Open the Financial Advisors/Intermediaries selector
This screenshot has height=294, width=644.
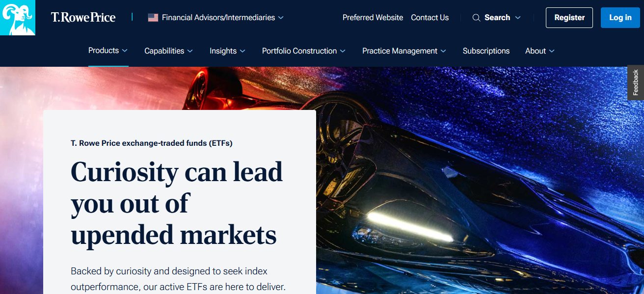[x=218, y=17]
